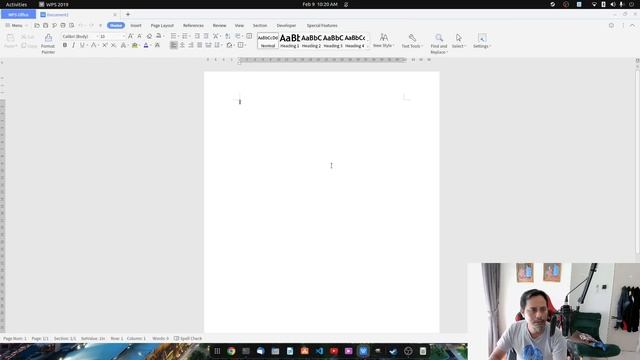Align text right
Screen dimensions: 640x360
[x=191, y=45]
